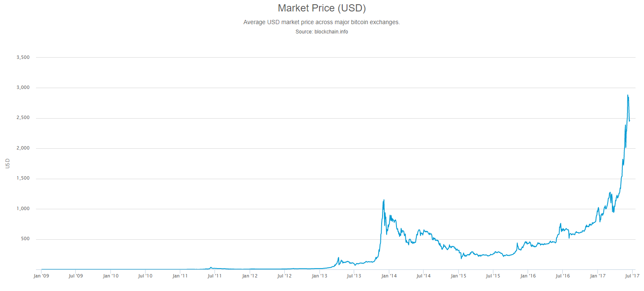Click the Jul '11 x-axis label
This screenshot has width=644, height=291.
click(215, 276)
